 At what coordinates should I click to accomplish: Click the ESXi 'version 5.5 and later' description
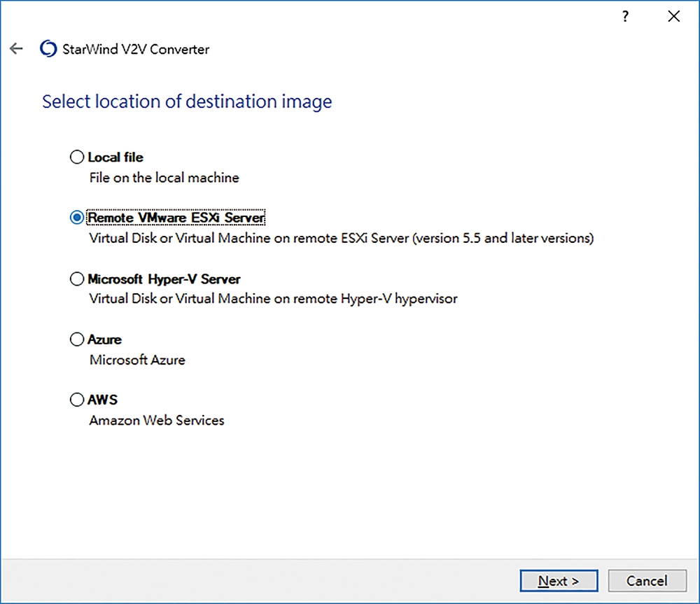pos(342,238)
